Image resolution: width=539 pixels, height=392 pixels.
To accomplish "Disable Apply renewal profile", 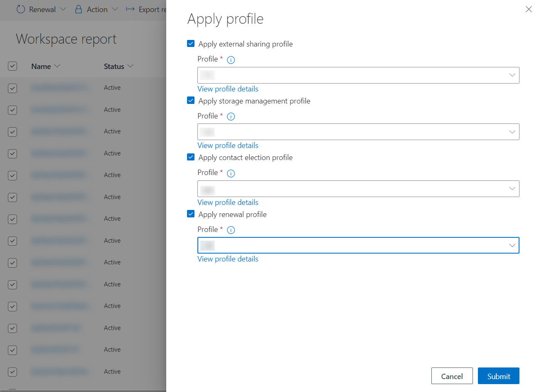I will 190,214.
